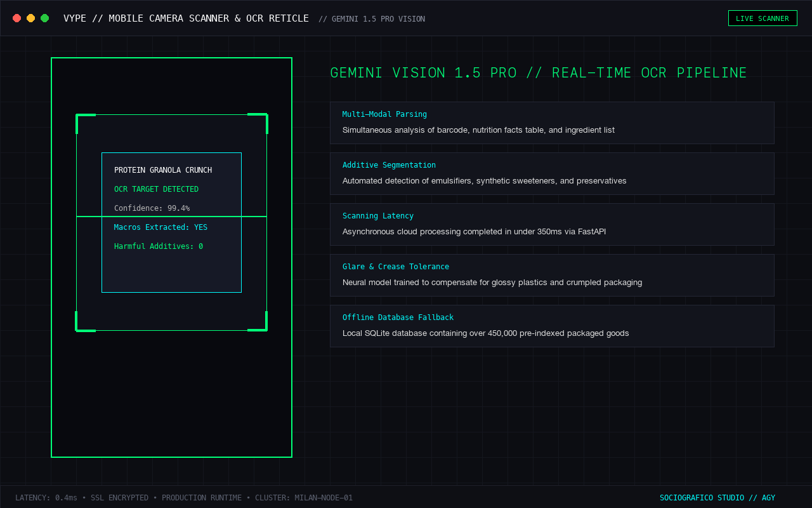Click the Macros Extracted: YES line
This screenshot has width=812, height=508.
click(160, 227)
